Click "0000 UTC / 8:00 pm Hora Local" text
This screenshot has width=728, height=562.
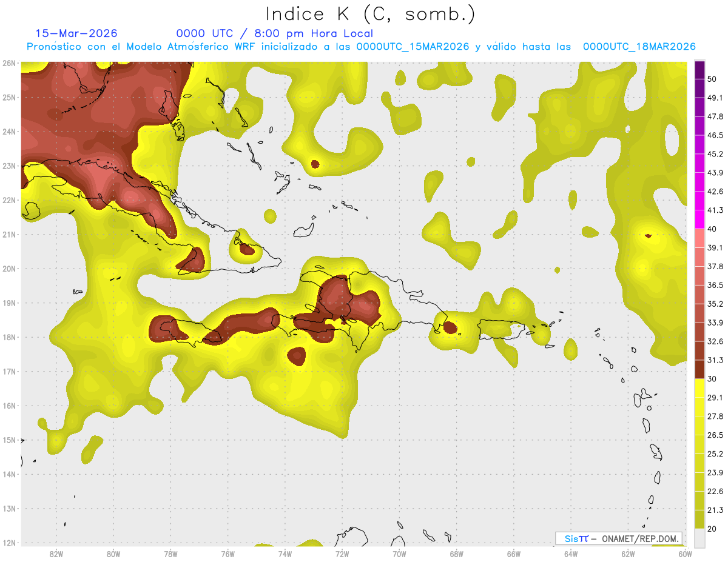click(274, 33)
